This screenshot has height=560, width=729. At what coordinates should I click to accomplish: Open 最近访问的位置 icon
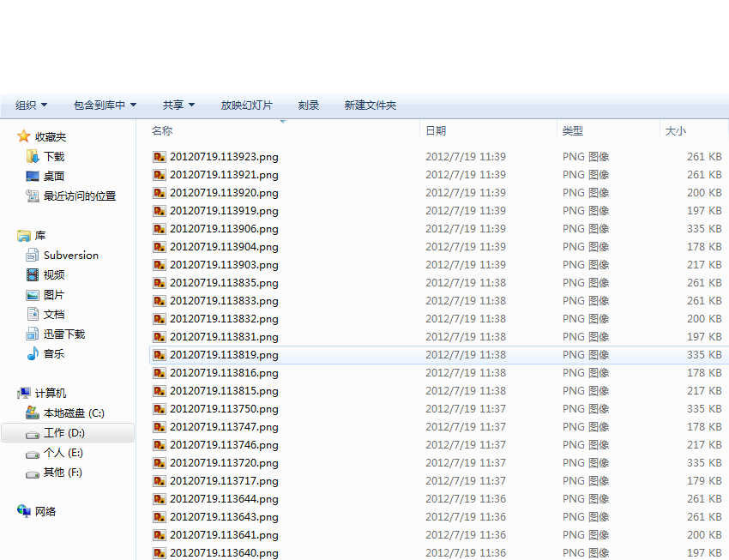pyautogui.click(x=33, y=196)
